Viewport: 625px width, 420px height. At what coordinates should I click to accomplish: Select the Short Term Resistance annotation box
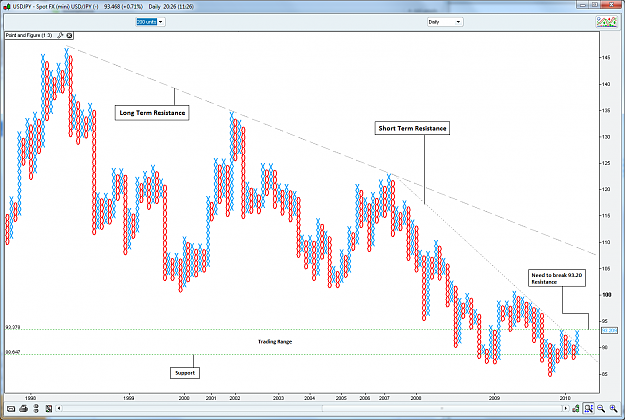coord(412,128)
